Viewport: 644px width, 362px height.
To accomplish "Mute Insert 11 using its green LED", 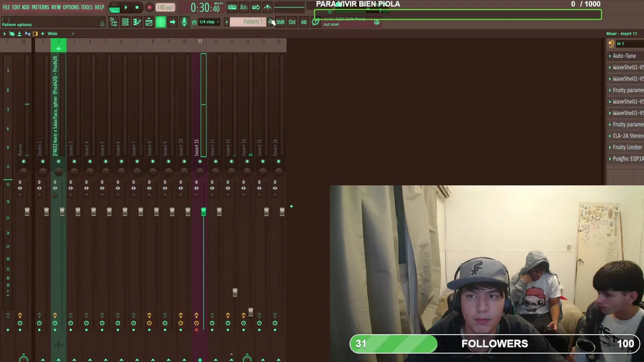I will (x=200, y=161).
